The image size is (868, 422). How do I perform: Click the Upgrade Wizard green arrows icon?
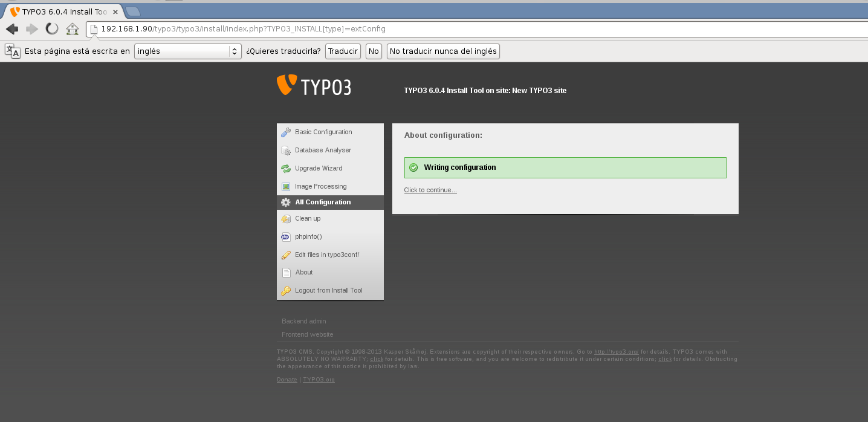(286, 169)
